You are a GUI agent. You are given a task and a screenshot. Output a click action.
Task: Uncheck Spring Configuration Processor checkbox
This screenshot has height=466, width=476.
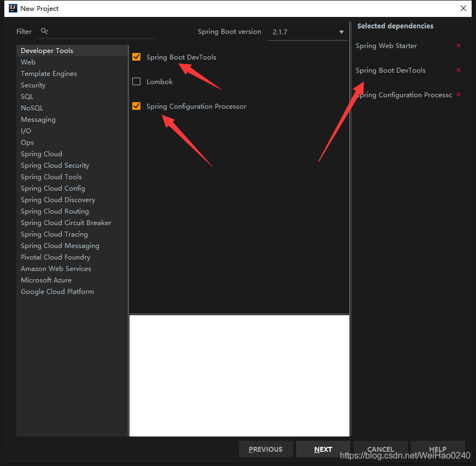pos(136,106)
